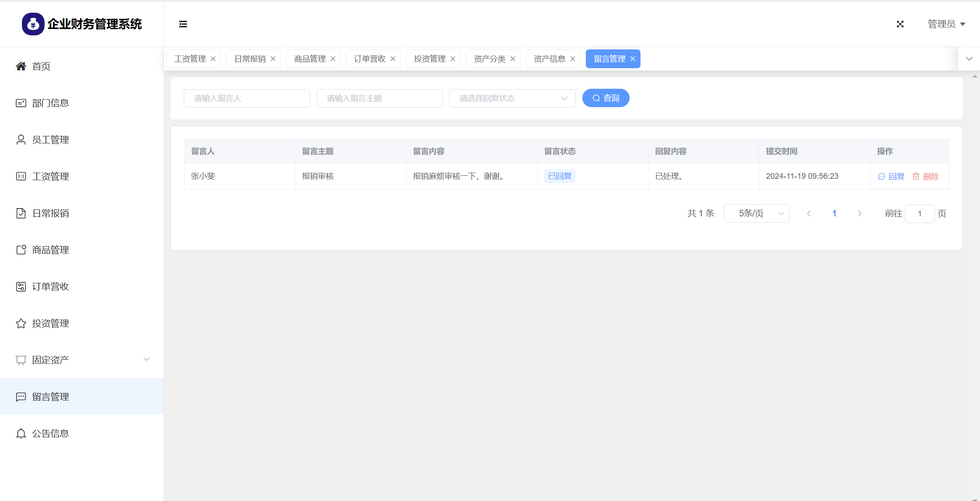Click the 员工管理 person icon

21,140
